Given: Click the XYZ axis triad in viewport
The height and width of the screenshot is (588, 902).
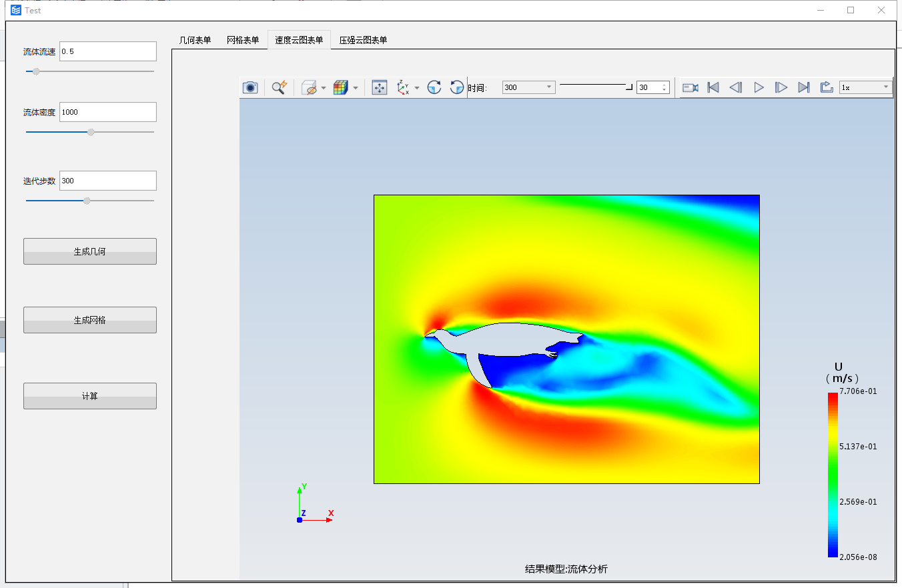Looking at the screenshot, I should click(x=314, y=504).
